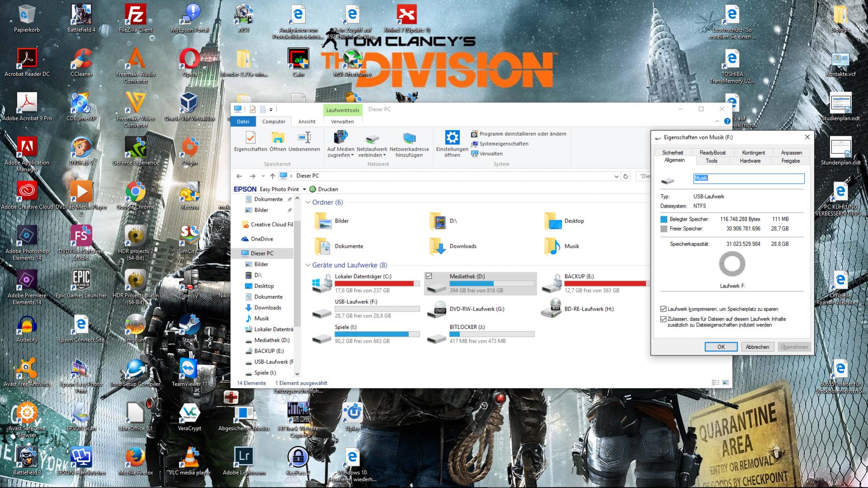Click the Steam desktop icon

190,329
